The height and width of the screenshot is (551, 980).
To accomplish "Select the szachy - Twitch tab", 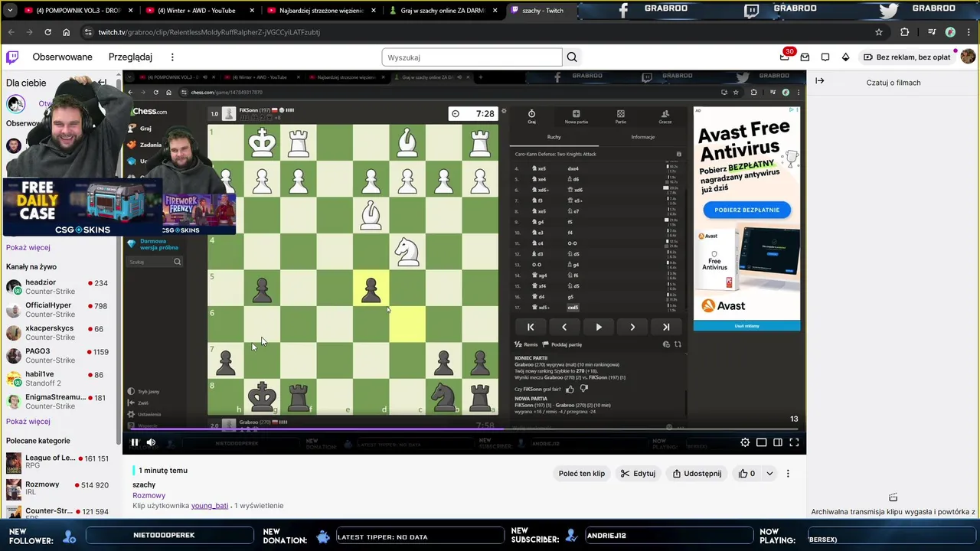I will tap(542, 11).
